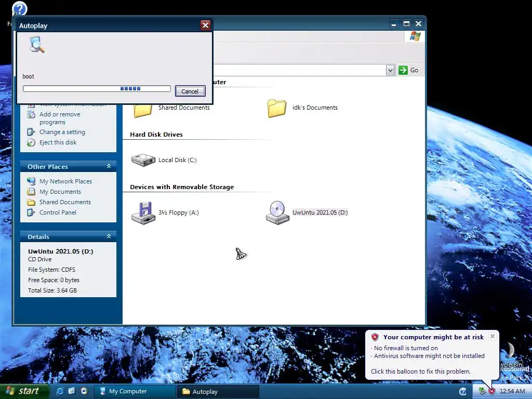Open My Documents in Other Places

click(60, 192)
